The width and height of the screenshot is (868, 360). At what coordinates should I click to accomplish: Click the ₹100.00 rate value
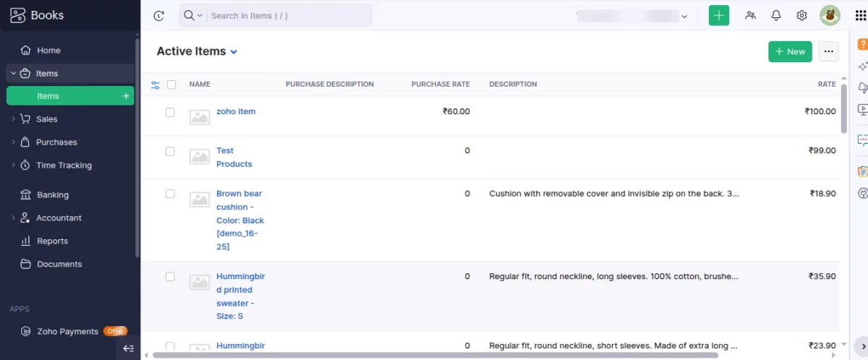click(x=820, y=111)
